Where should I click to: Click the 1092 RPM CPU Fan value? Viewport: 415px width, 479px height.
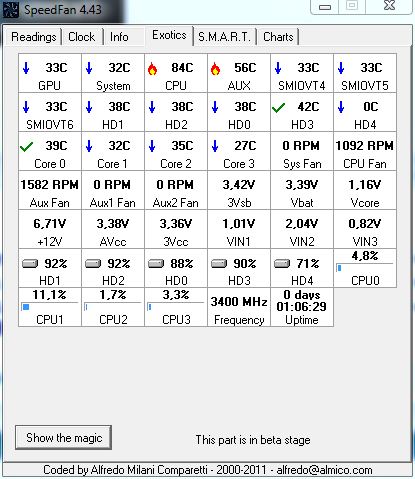pyautogui.click(x=365, y=146)
